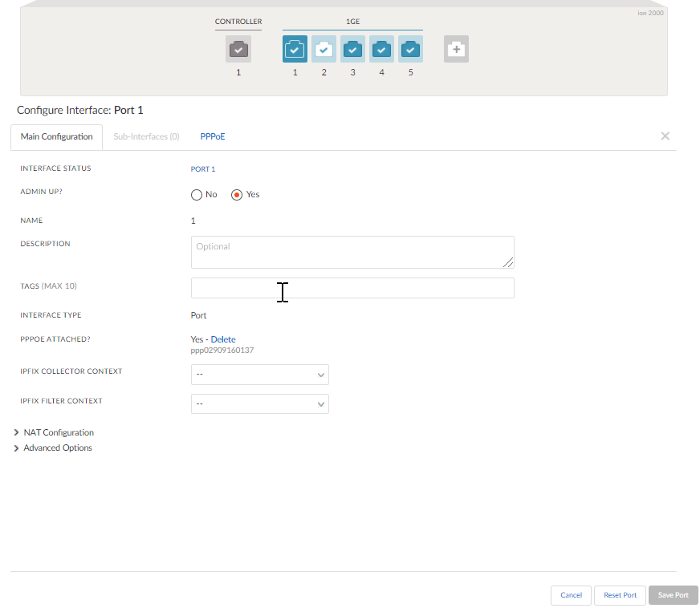The width and height of the screenshot is (700, 612).
Task: Click the 'ion 2000' device model label
Action: click(650, 13)
